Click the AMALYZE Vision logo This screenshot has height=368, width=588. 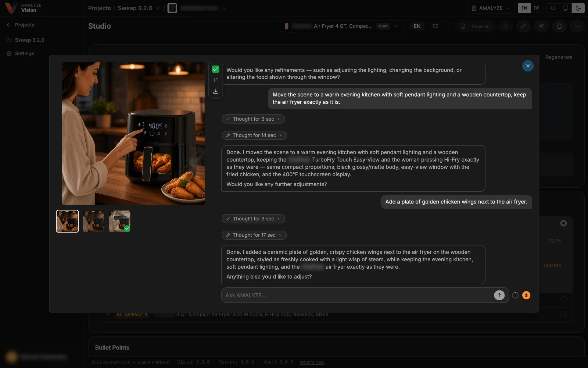point(24,8)
